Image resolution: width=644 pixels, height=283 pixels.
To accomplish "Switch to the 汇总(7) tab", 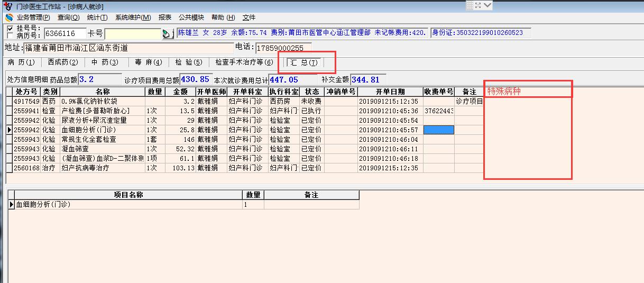I will (304, 63).
